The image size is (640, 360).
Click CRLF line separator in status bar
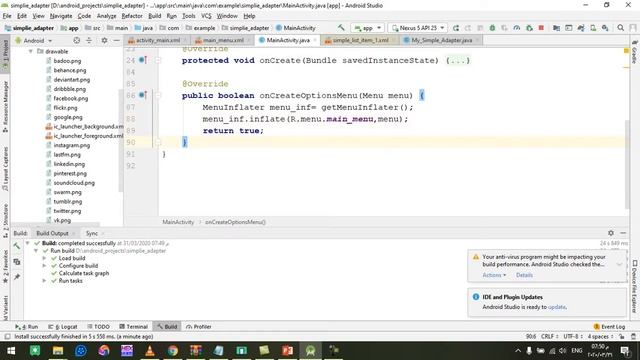[x=549, y=337]
